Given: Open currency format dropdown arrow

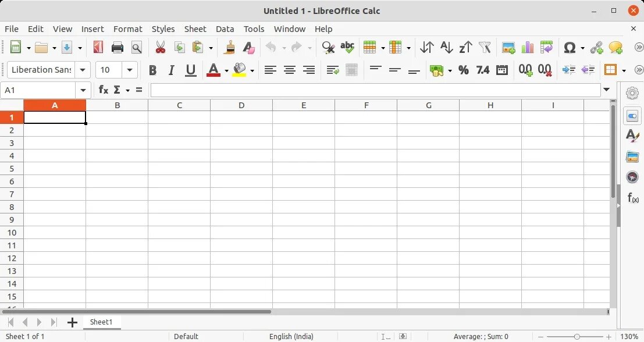Looking at the screenshot, I should tap(450, 70).
